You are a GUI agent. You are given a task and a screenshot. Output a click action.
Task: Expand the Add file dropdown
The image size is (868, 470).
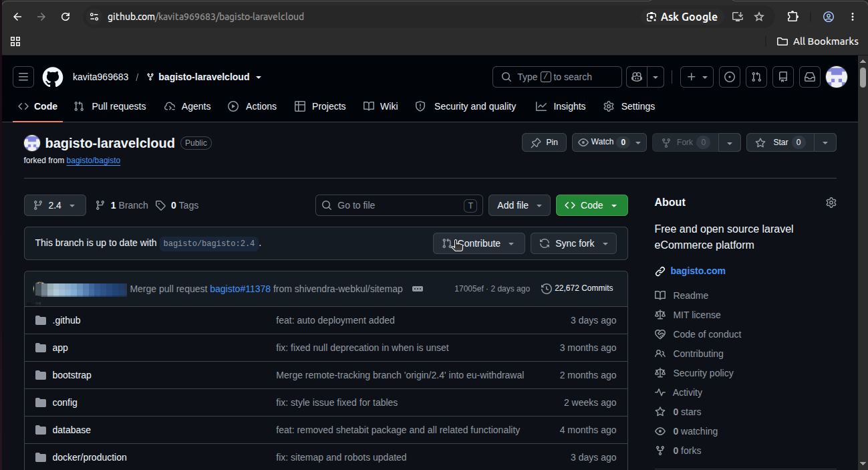[519, 205]
